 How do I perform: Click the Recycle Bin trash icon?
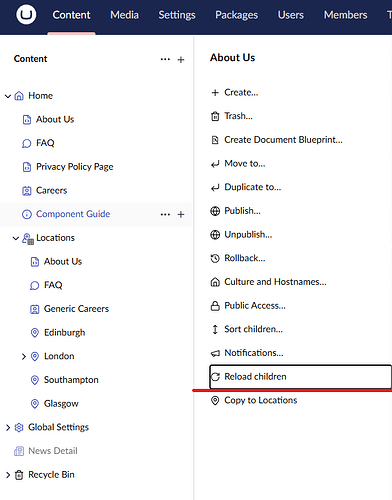(x=19, y=475)
